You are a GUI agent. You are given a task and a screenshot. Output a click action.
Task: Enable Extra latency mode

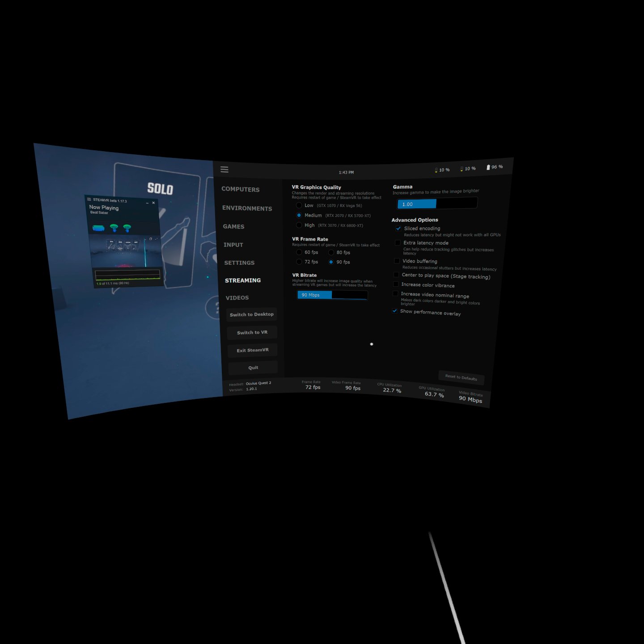tap(398, 242)
